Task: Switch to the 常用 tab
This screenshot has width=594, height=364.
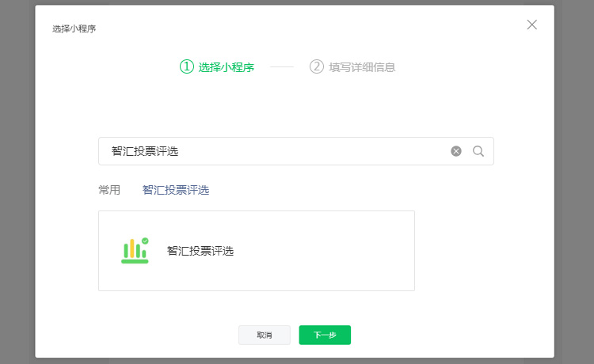Action: [x=109, y=190]
